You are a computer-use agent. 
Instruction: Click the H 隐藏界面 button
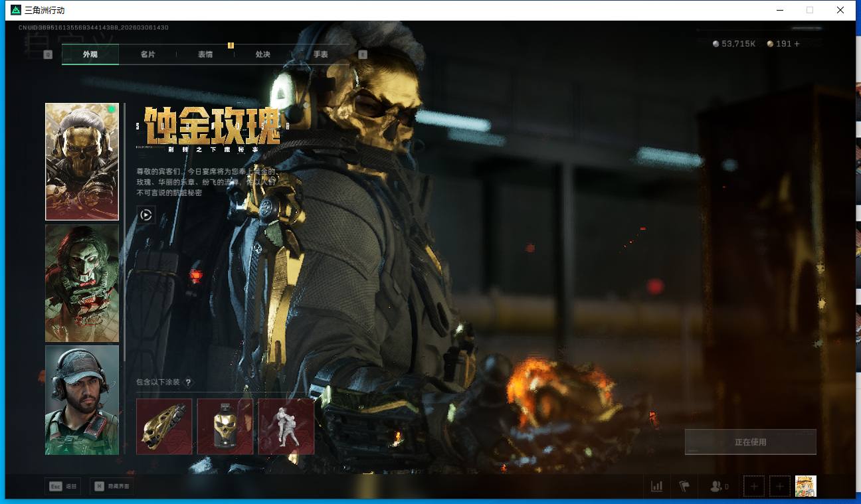click(x=112, y=487)
